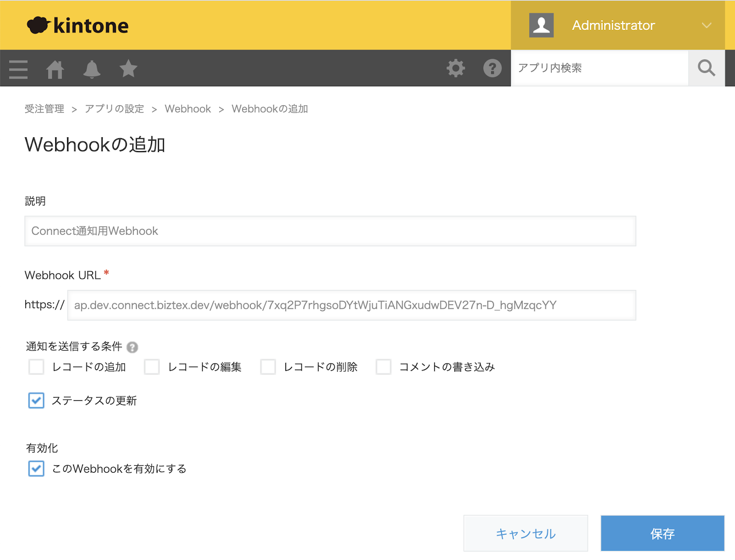Open the help question mark icon
735x560 pixels.
[x=492, y=68]
